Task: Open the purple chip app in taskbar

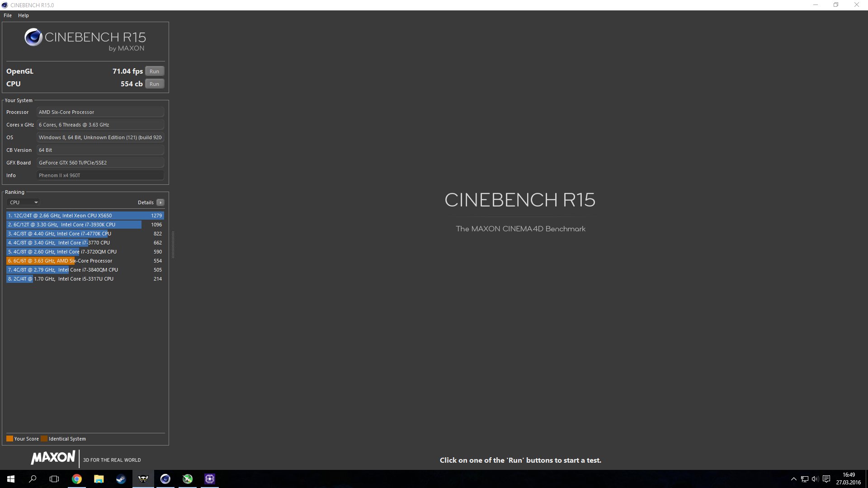Action: tap(210, 479)
